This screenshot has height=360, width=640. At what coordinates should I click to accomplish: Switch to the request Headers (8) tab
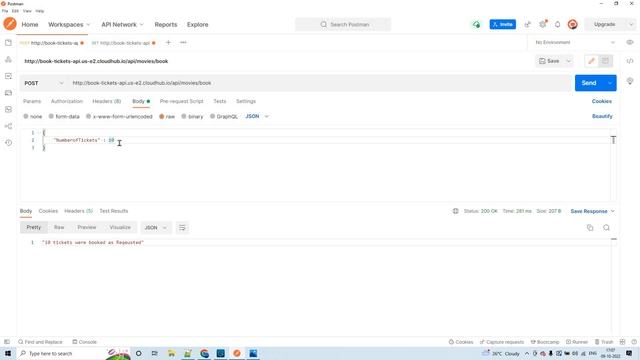[x=107, y=101]
